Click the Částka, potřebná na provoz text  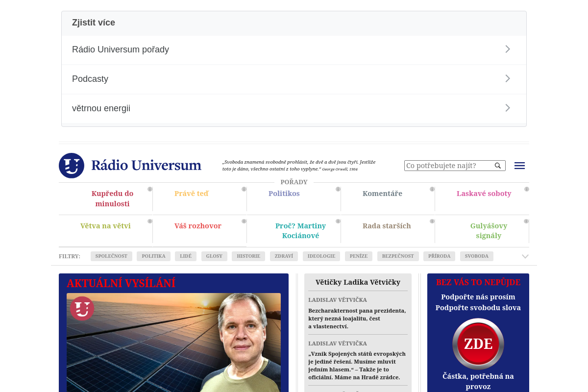[x=478, y=381]
